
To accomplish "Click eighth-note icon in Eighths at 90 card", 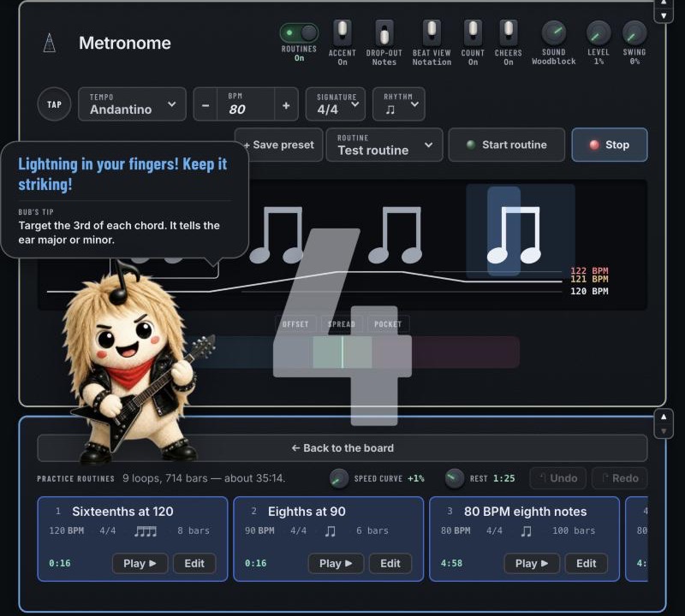I will coord(331,530).
